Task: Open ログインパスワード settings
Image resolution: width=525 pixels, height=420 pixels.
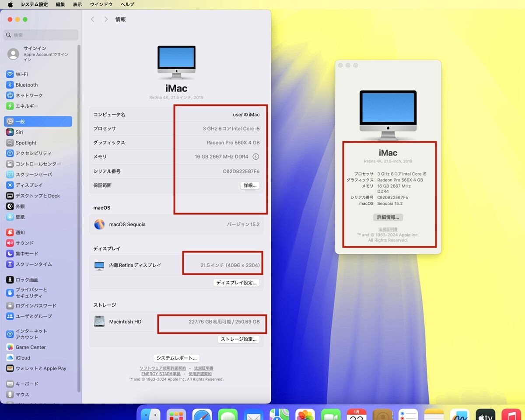Action: [38, 305]
